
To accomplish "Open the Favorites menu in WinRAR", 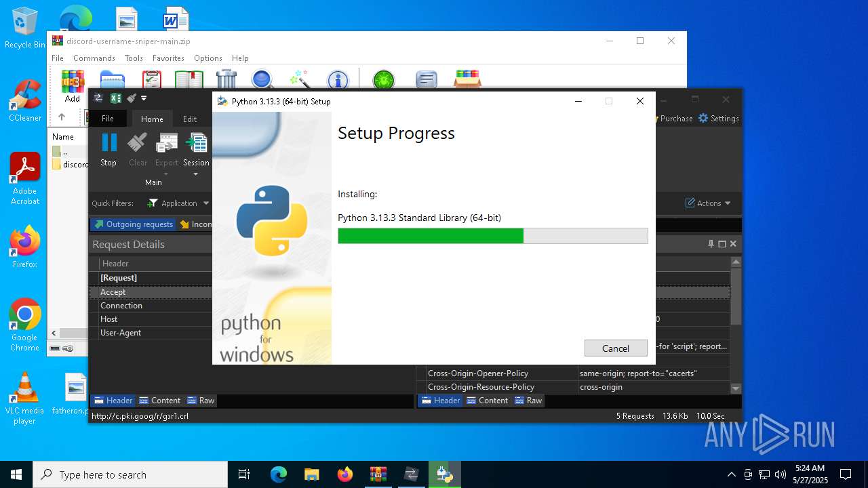I will (x=168, y=58).
